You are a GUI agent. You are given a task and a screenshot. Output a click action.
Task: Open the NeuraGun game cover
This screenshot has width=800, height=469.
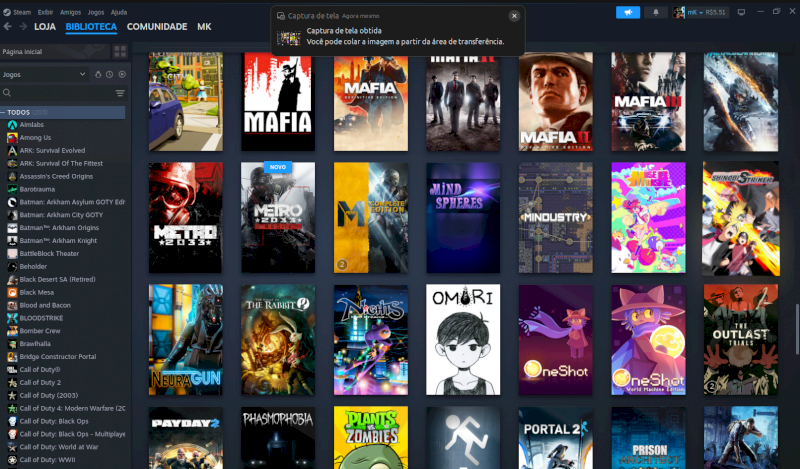[186, 340]
